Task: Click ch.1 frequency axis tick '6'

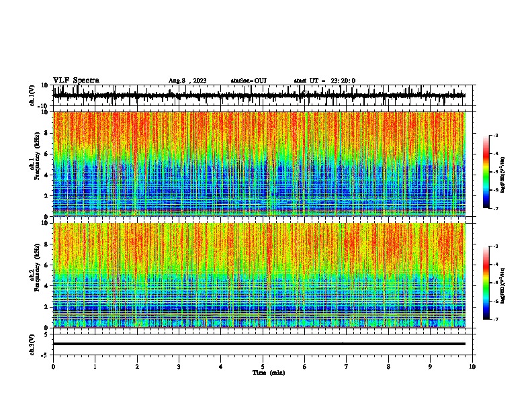Action: click(x=46, y=154)
